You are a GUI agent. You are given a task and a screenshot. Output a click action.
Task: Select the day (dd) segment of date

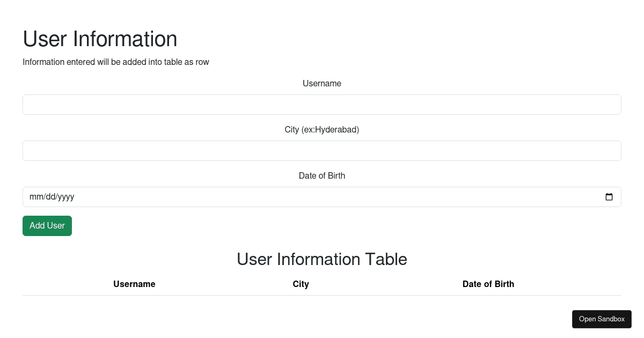pyautogui.click(x=50, y=197)
